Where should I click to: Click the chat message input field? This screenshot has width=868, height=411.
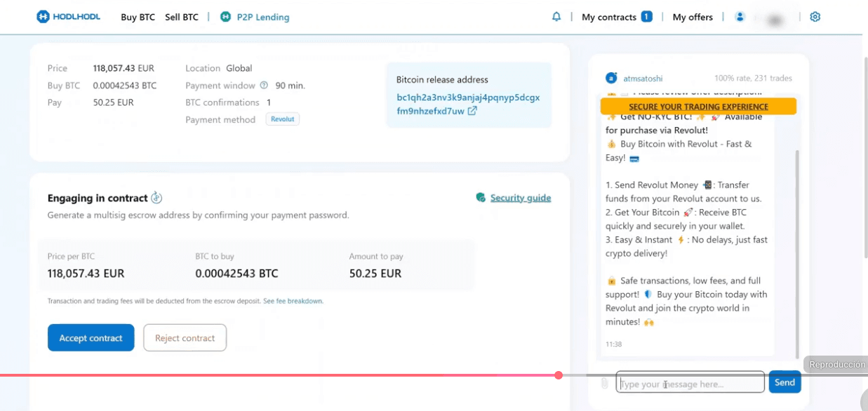click(x=690, y=383)
